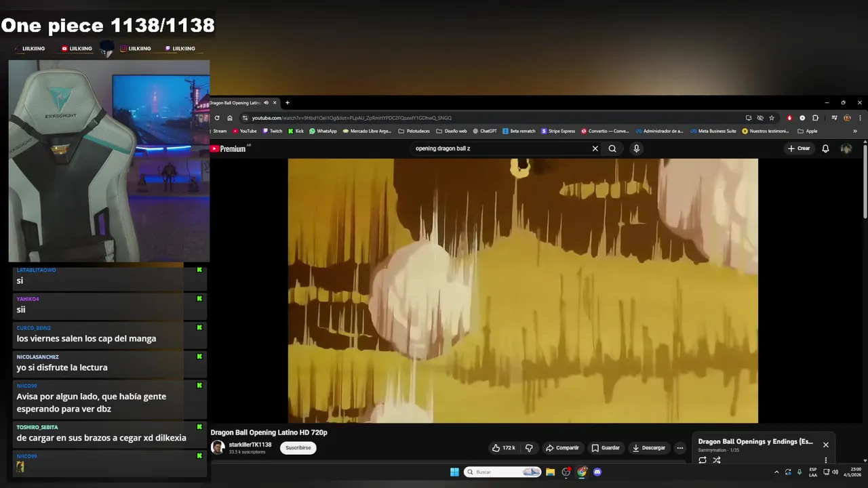This screenshot has width=868, height=488.
Task: Open YouTube account avatar menu
Action: pyautogui.click(x=846, y=148)
